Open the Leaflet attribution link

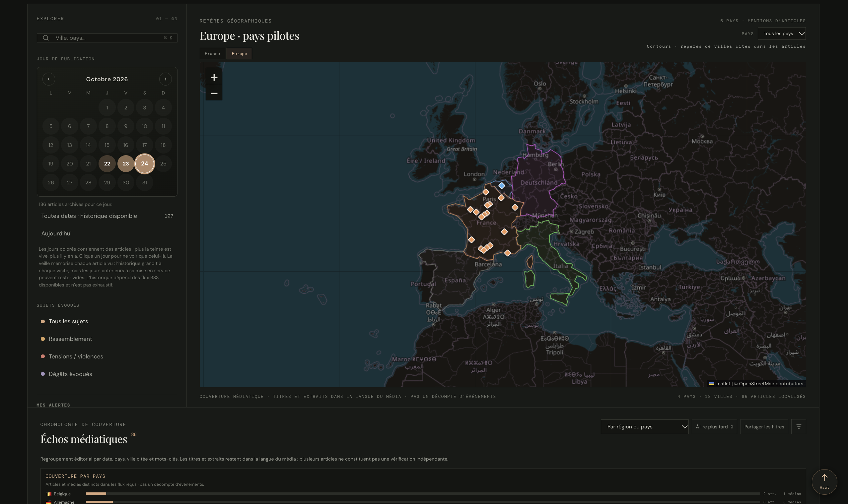click(720, 384)
